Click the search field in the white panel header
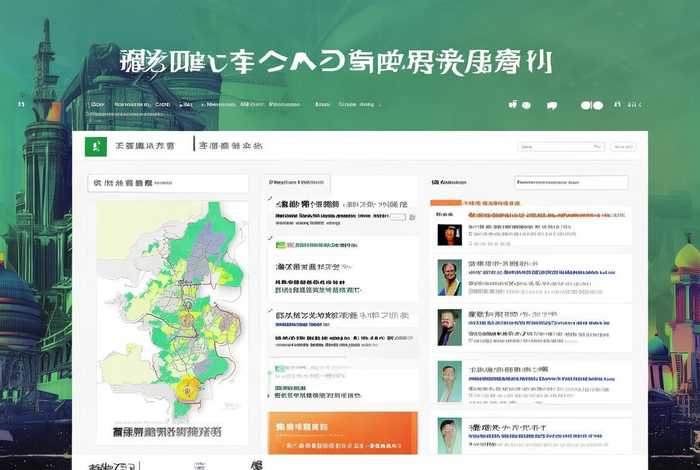This screenshot has height=470, width=700. click(561, 146)
